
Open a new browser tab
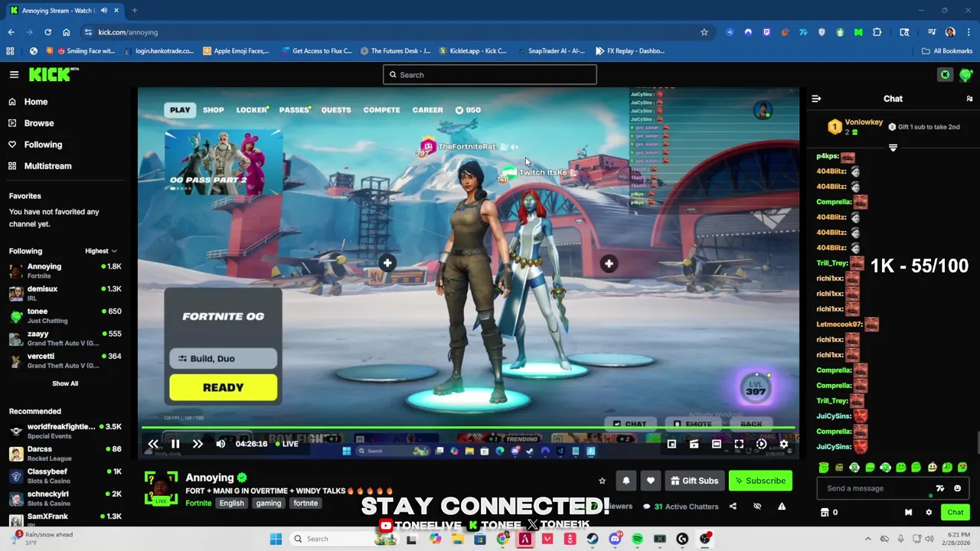pyautogui.click(x=134, y=11)
